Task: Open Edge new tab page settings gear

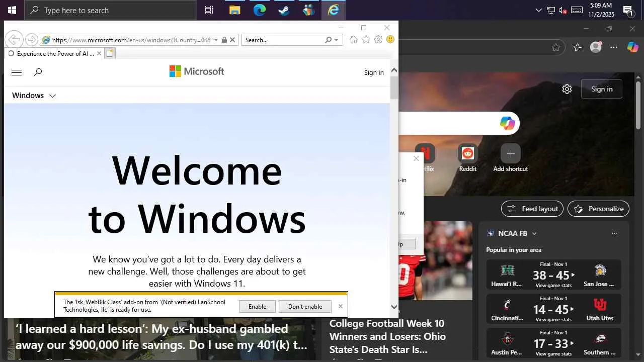Action: pos(567,89)
